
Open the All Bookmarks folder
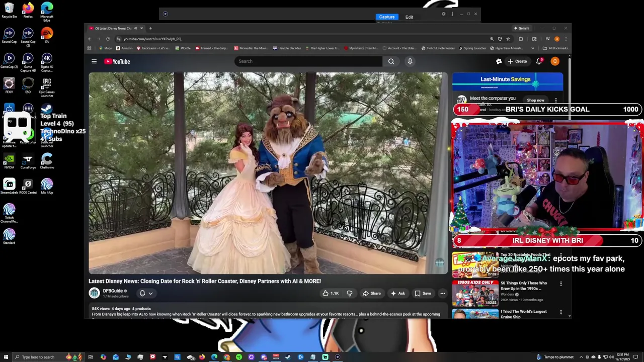[555, 48]
